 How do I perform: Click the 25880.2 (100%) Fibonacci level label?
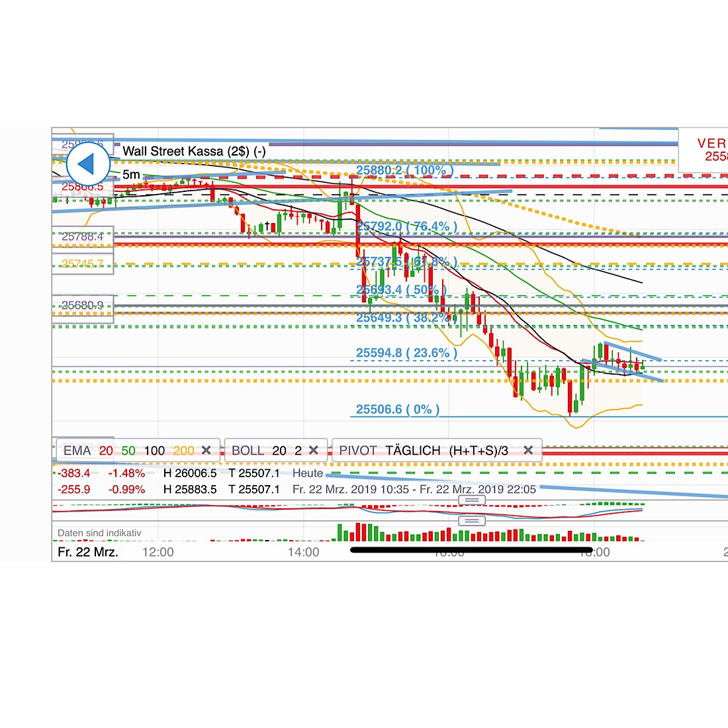pos(404,170)
